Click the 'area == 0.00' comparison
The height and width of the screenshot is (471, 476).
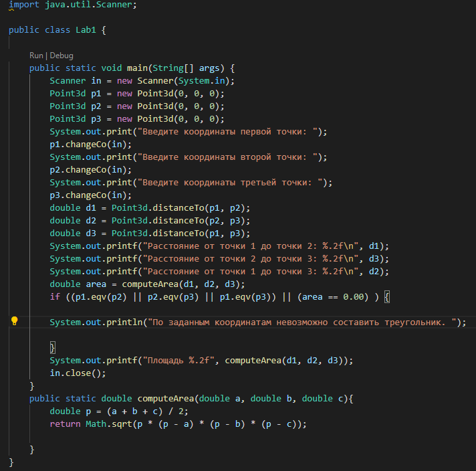[333, 297]
